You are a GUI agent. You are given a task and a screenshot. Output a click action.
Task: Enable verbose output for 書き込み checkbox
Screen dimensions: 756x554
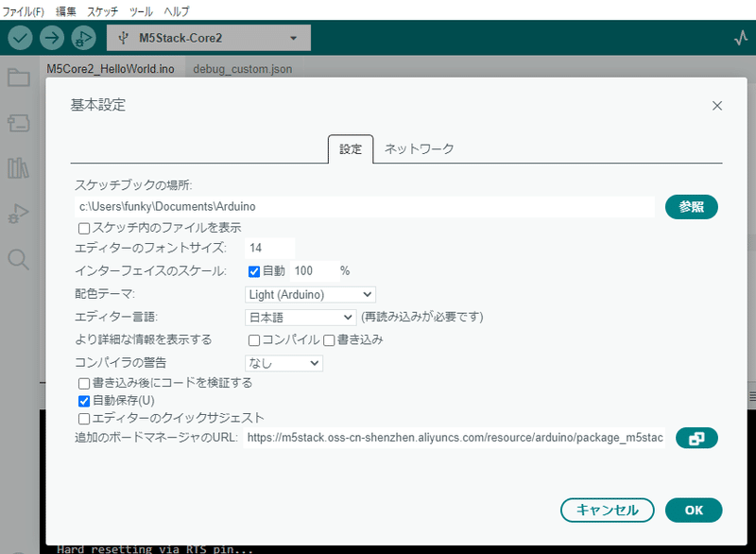pos(329,340)
